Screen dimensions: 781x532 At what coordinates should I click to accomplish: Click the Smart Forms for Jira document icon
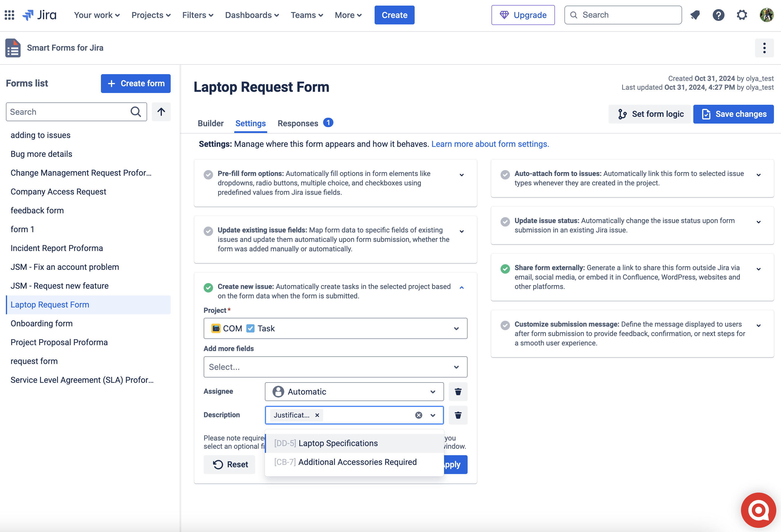[x=12, y=48]
